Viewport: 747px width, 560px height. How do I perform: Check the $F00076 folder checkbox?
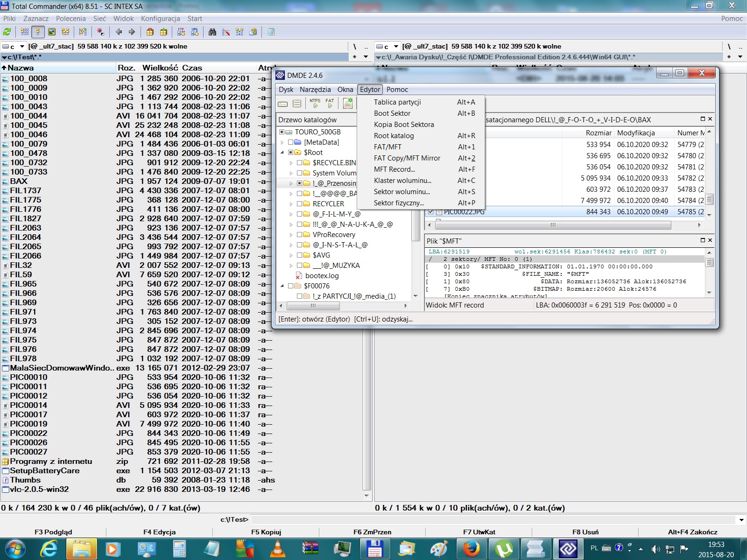click(291, 286)
